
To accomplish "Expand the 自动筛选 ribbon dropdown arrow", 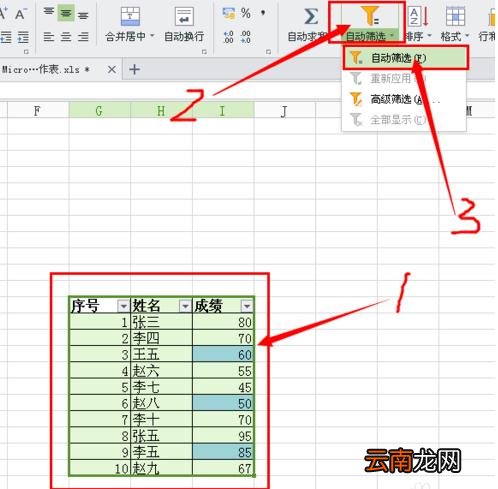I will click(392, 35).
